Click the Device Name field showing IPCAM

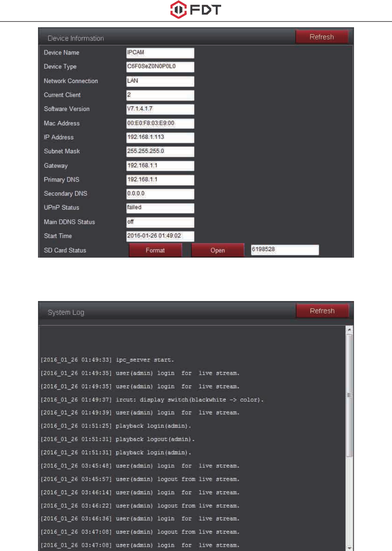tap(160, 53)
